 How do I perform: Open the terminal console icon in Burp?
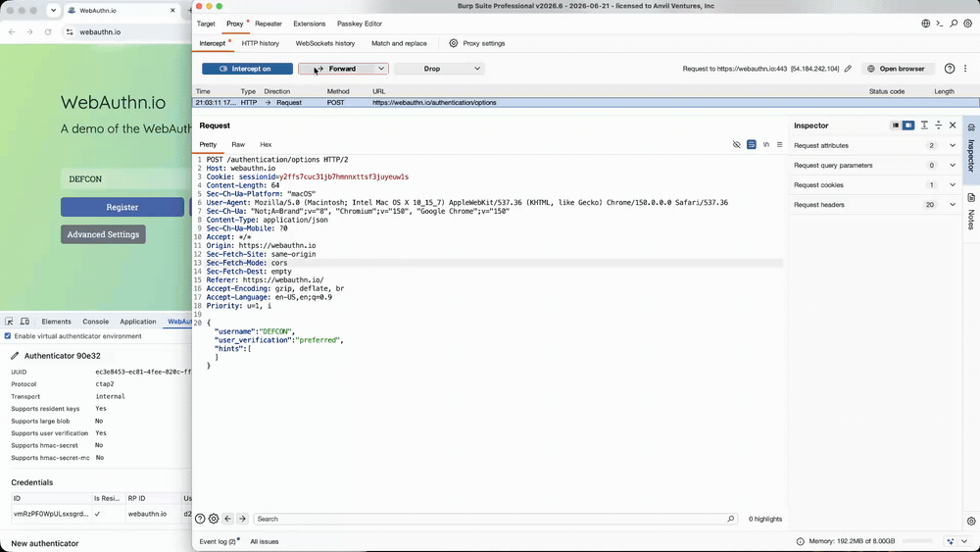(x=940, y=24)
